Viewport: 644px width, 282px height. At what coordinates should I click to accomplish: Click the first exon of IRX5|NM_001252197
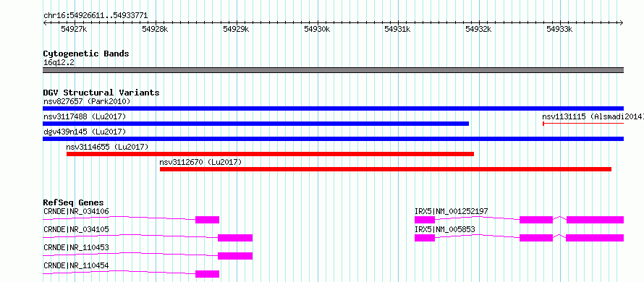coord(425,220)
